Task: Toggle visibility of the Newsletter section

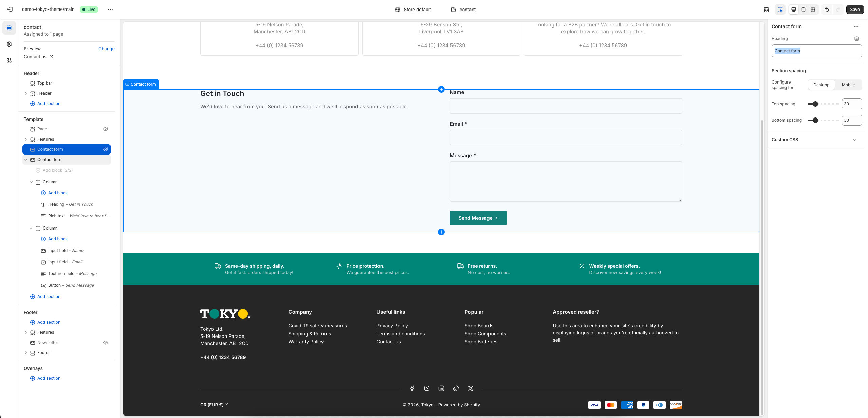Action: tap(106, 343)
